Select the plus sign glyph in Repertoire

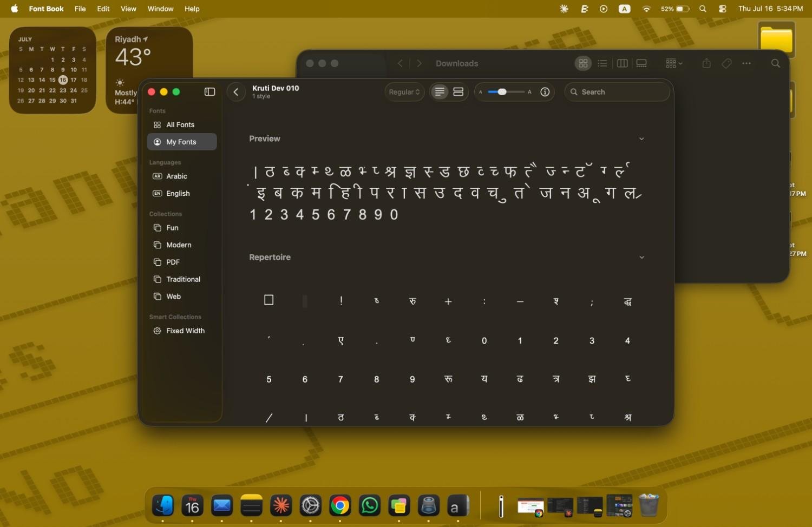448,301
